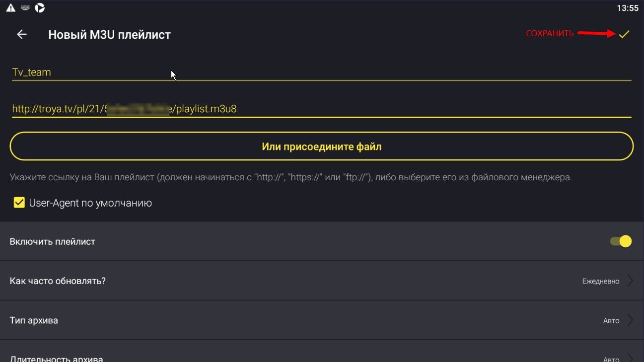This screenshot has height=362, width=644.
Task: Click the keyboard status bar icon
Action: (25, 8)
